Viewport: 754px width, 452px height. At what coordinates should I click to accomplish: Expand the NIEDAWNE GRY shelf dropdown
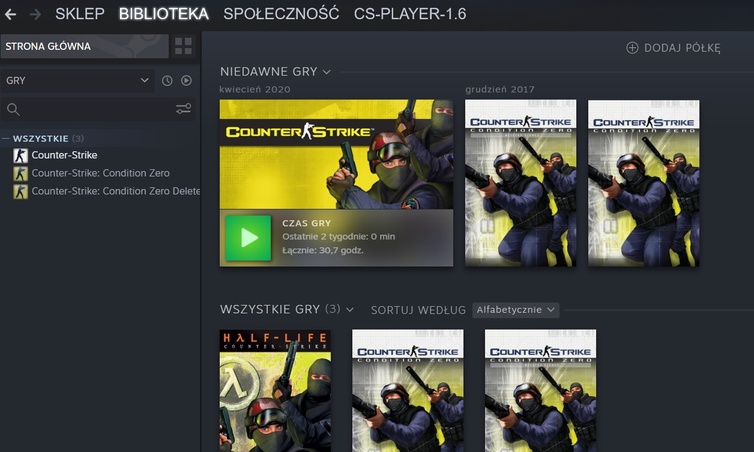pos(327,72)
